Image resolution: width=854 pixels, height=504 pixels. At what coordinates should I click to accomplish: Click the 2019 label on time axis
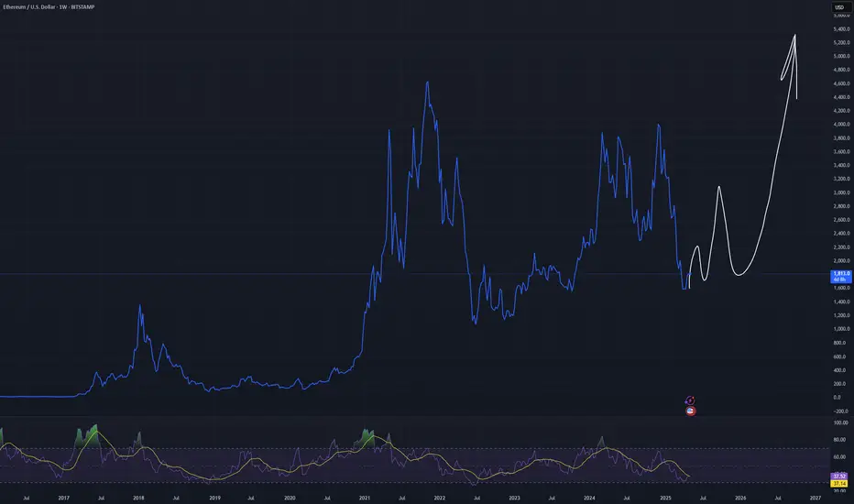pos(214,498)
